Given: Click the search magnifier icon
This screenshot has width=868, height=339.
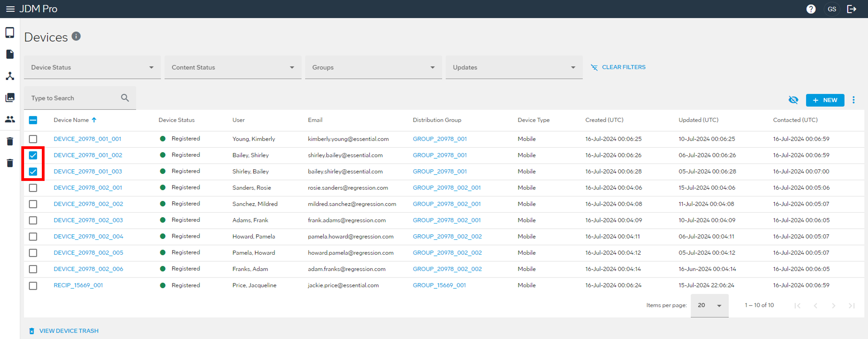Looking at the screenshot, I should click(x=125, y=98).
